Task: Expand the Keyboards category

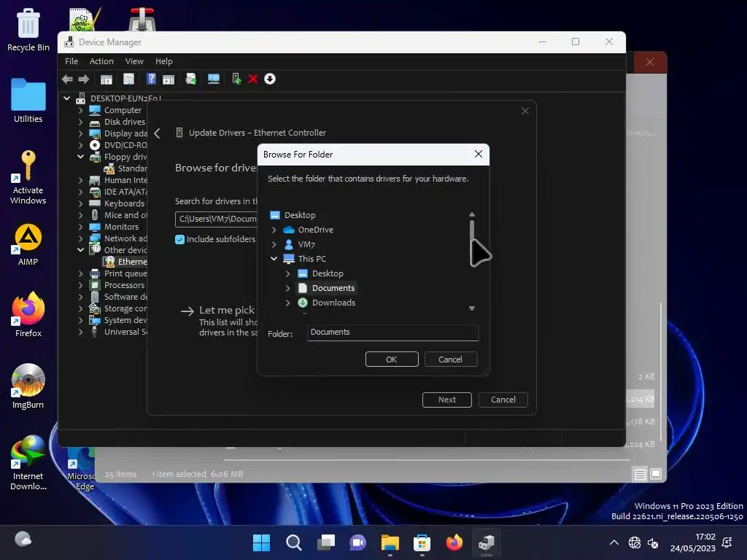Action: (x=80, y=203)
